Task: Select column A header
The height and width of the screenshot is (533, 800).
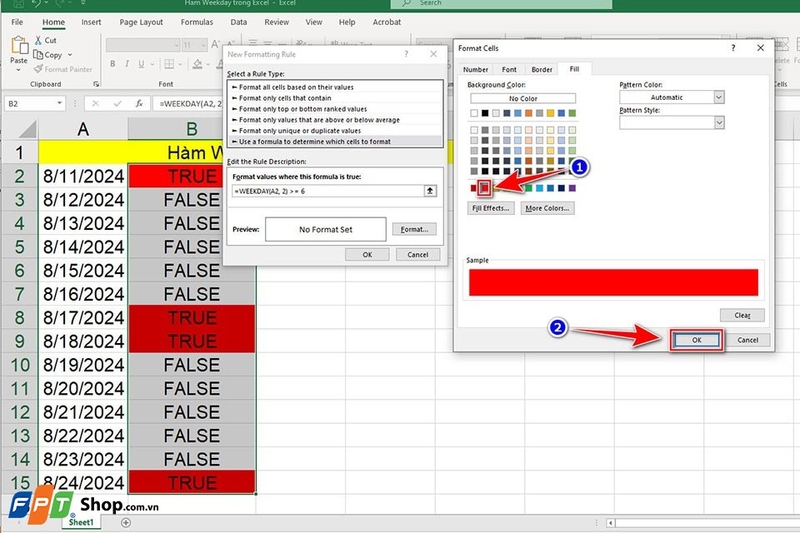Action: click(83, 130)
